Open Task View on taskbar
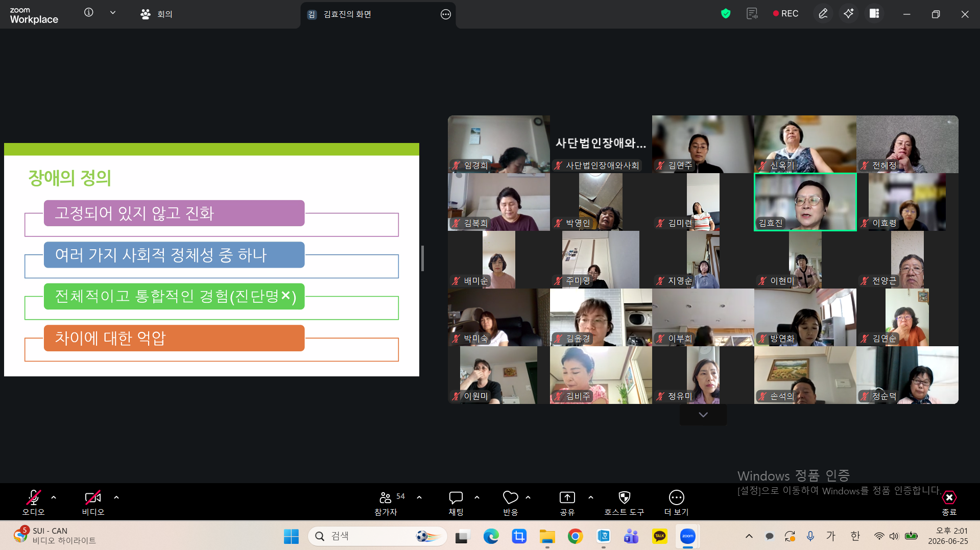Screen dimensions: 980x550 point(463,536)
